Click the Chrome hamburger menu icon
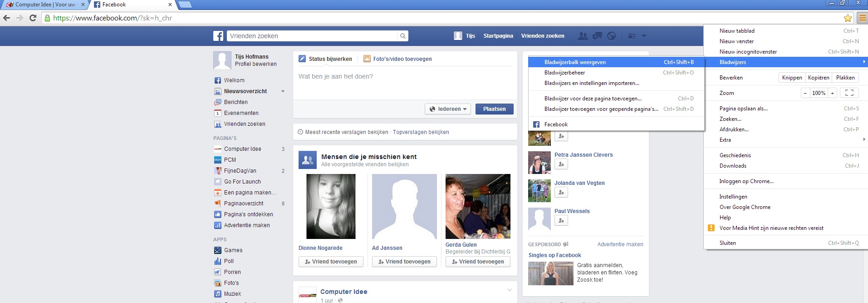868x303 pixels. pyautogui.click(x=862, y=18)
